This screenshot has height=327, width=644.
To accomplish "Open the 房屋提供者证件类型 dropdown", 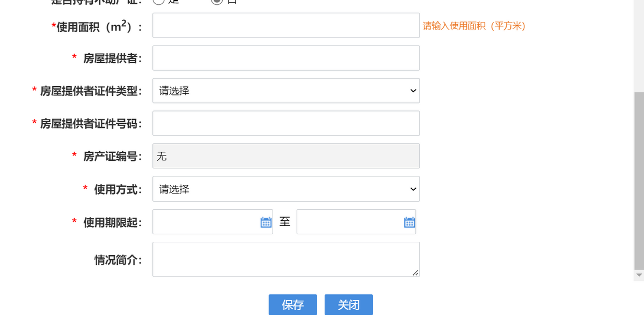I will point(286,91).
